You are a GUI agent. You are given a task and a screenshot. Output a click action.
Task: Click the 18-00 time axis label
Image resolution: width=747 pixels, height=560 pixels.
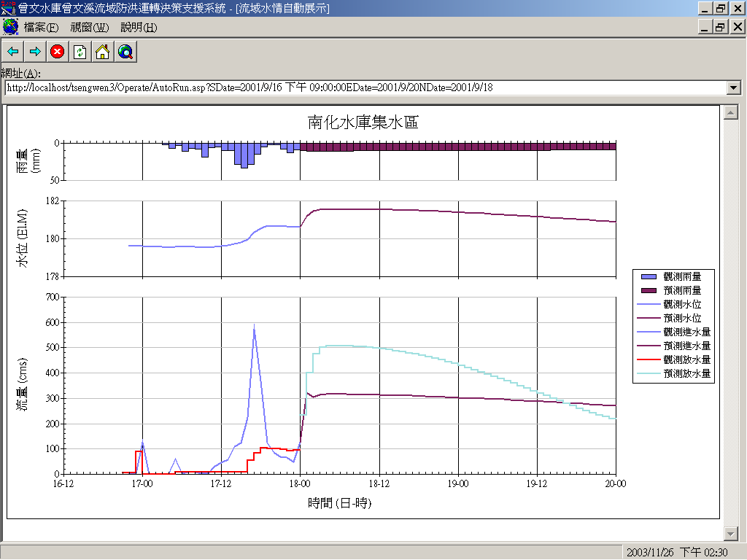300,484
